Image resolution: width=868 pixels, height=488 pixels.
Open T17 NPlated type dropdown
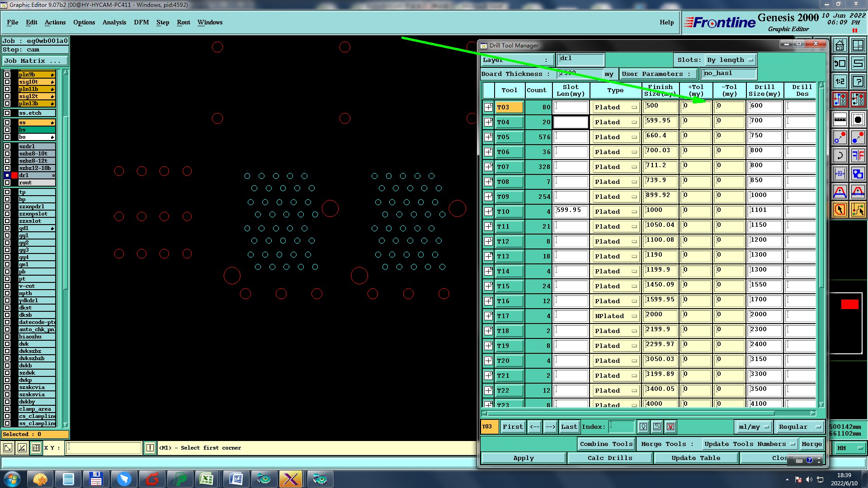615,316
